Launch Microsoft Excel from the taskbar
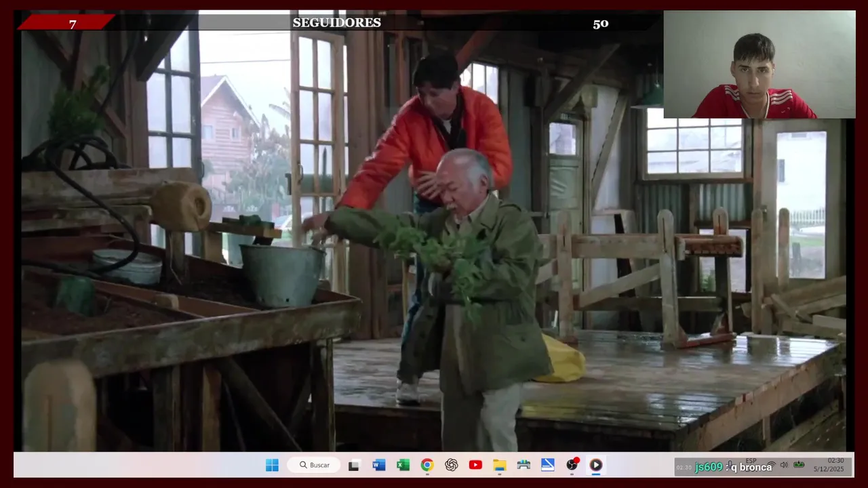Screen dimensions: 868x488 coord(403,465)
